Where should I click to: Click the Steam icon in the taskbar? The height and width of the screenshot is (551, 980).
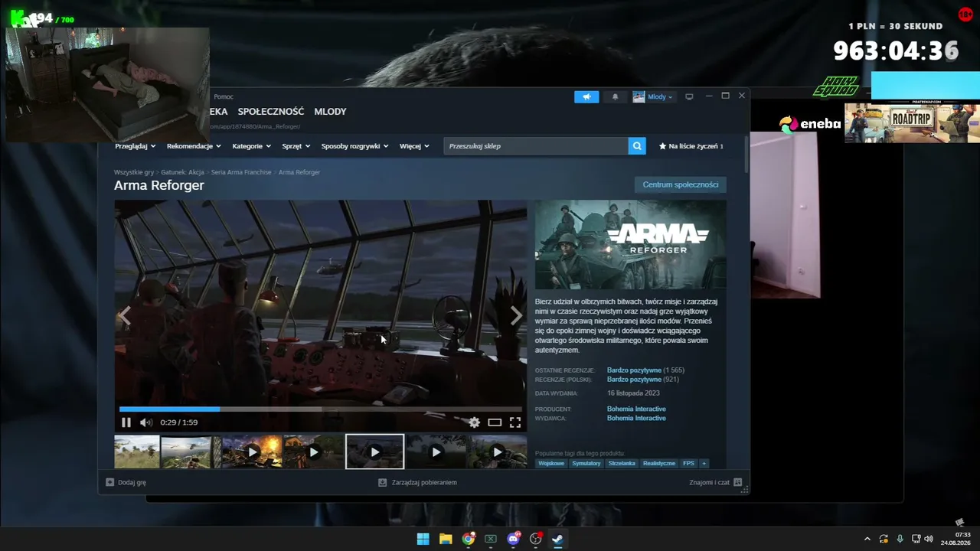(558, 539)
